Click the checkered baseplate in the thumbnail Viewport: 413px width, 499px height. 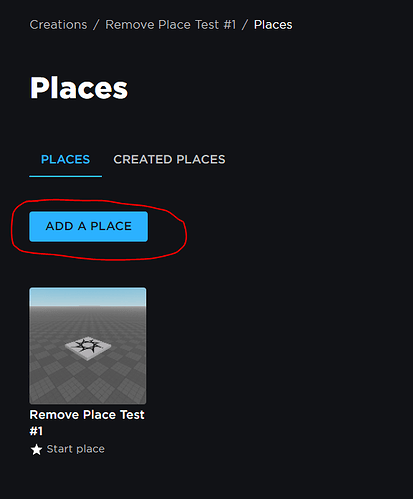coord(88,380)
